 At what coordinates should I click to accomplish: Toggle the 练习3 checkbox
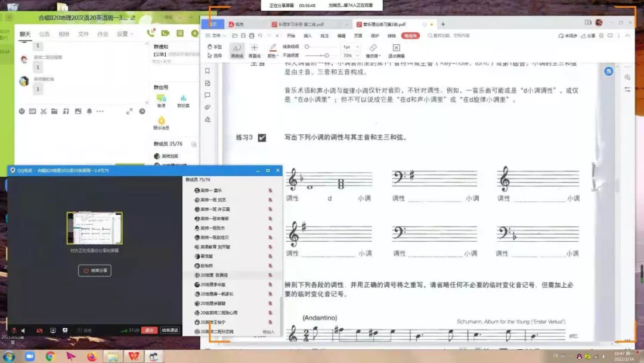click(262, 137)
